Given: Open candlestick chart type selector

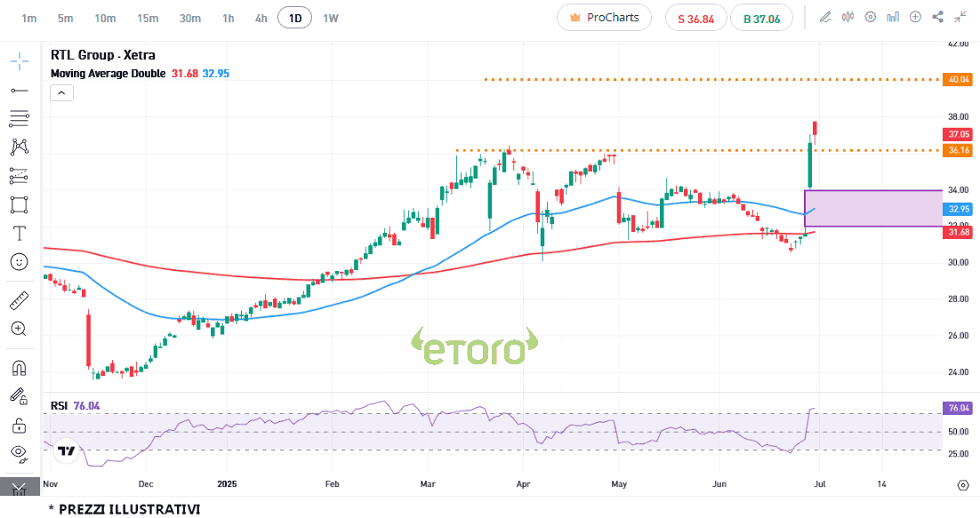Looking at the screenshot, I should pyautogui.click(x=847, y=17).
